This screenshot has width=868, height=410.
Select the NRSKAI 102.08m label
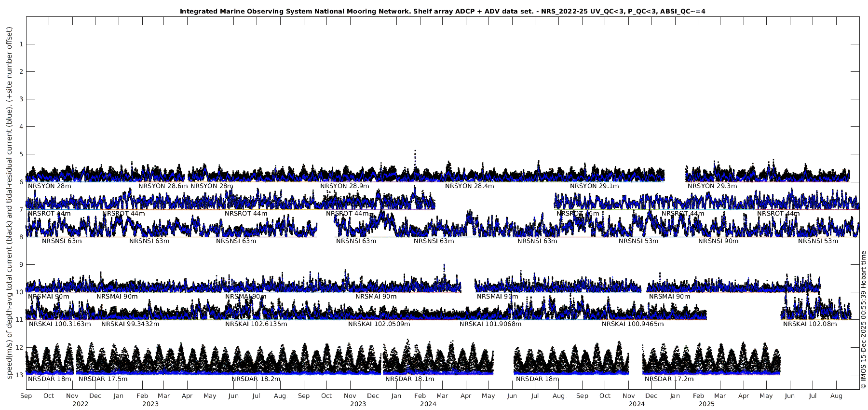click(807, 324)
